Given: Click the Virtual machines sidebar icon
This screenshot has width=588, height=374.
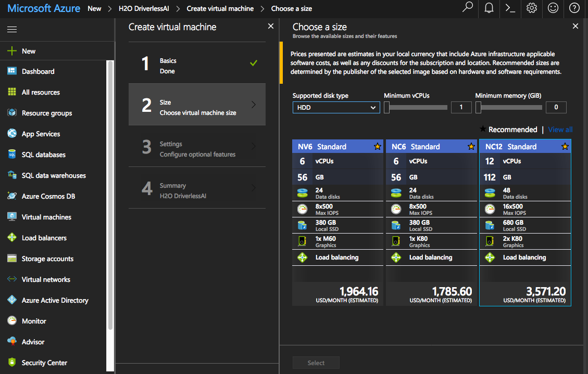Looking at the screenshot, I should (x=11, y=217).
